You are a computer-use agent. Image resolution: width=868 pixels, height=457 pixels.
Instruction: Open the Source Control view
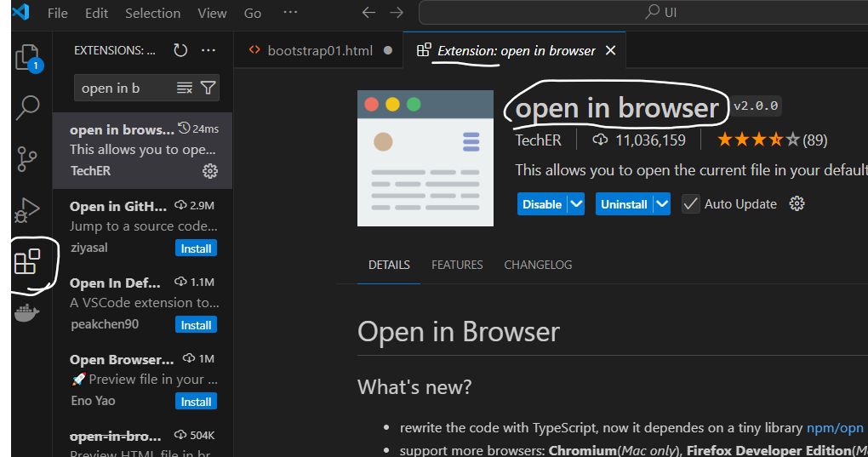pyautogui.click(x=26, y=159)
